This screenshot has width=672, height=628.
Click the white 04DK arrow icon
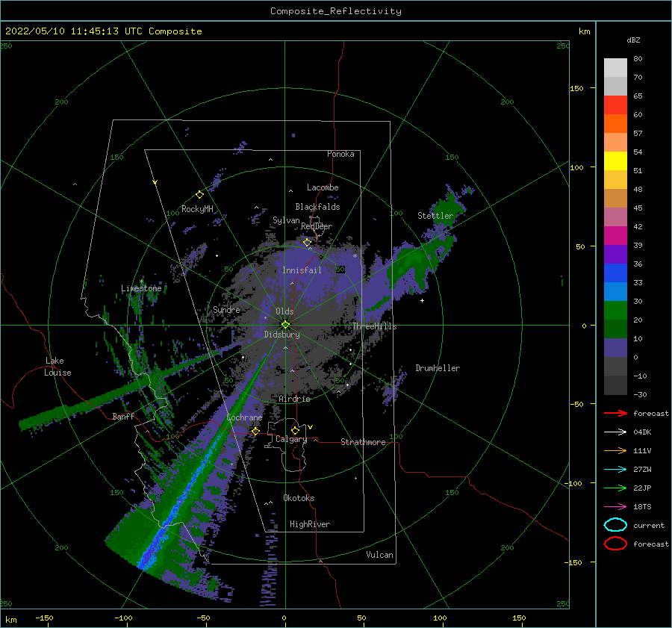pos(615,432)
